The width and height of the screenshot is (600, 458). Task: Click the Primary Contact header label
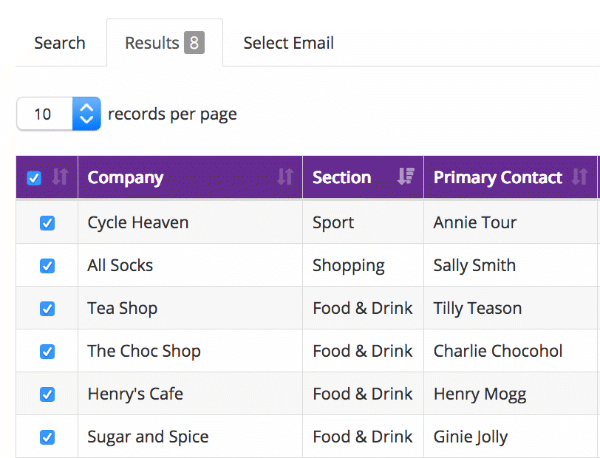497,178
